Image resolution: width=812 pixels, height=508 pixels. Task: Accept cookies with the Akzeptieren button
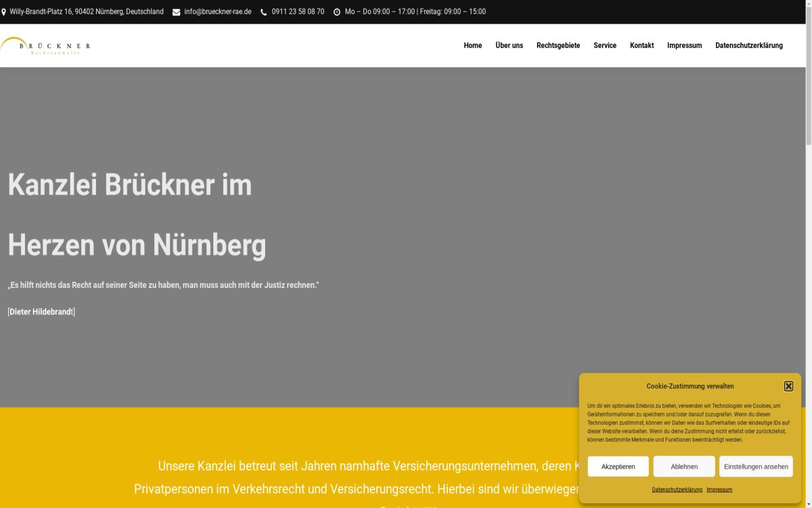pyautogui.click(x=618, y=466)
